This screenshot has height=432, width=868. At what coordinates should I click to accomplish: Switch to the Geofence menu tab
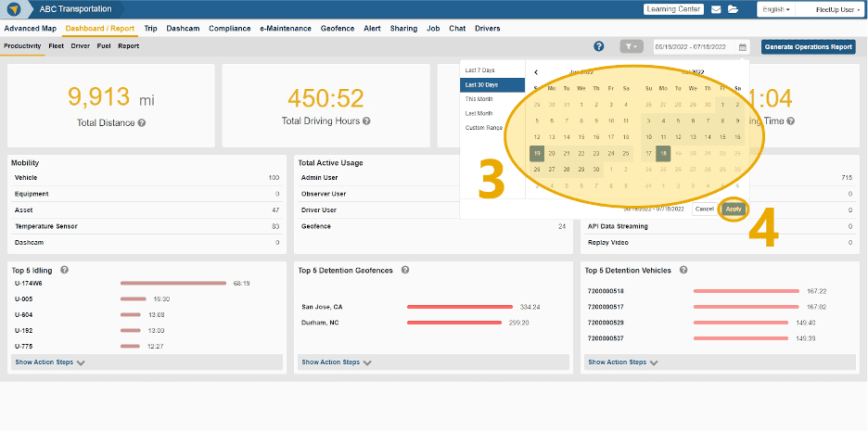(x=338, y=29)
